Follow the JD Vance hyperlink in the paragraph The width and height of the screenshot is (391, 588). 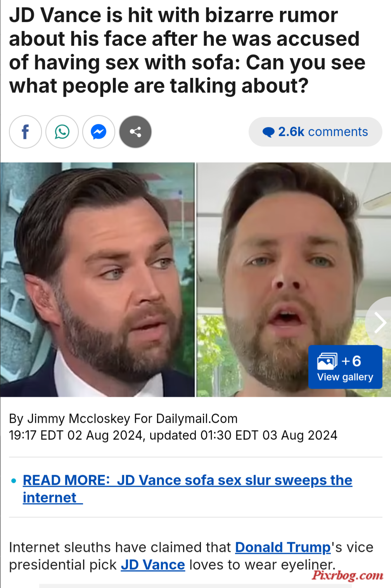(x=153, y=565)
